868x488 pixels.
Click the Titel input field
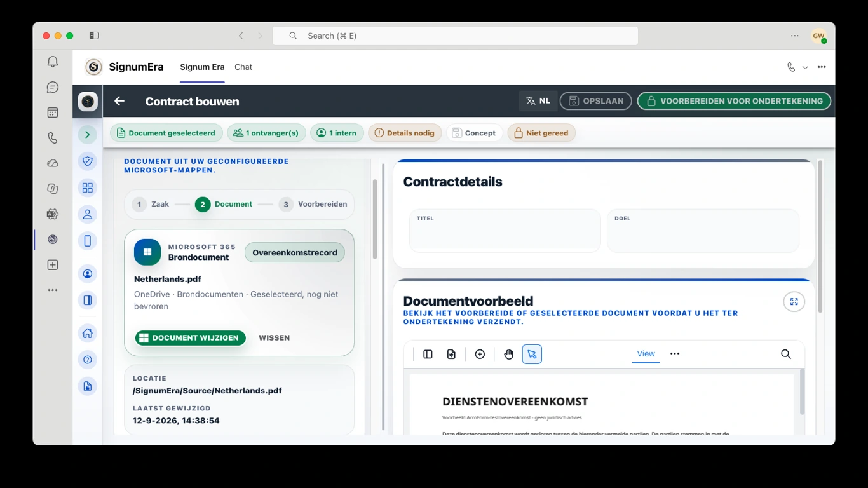[x=505, y=231]
